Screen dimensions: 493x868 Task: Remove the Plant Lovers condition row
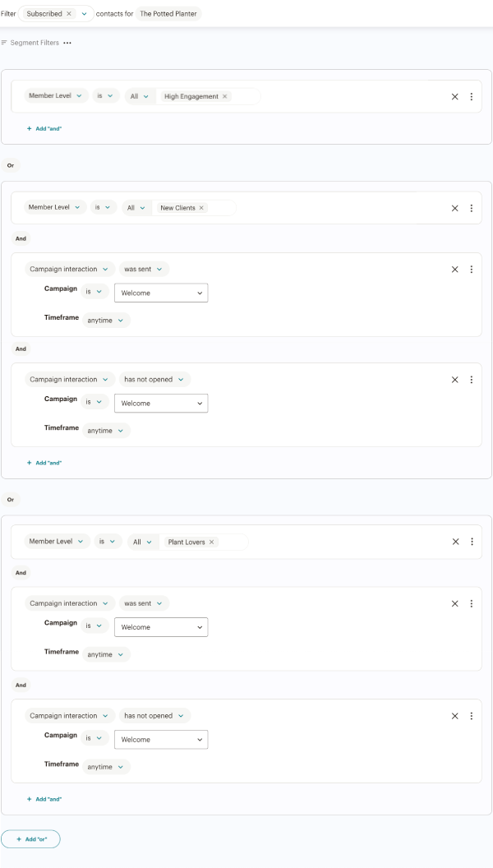[454, 542]
